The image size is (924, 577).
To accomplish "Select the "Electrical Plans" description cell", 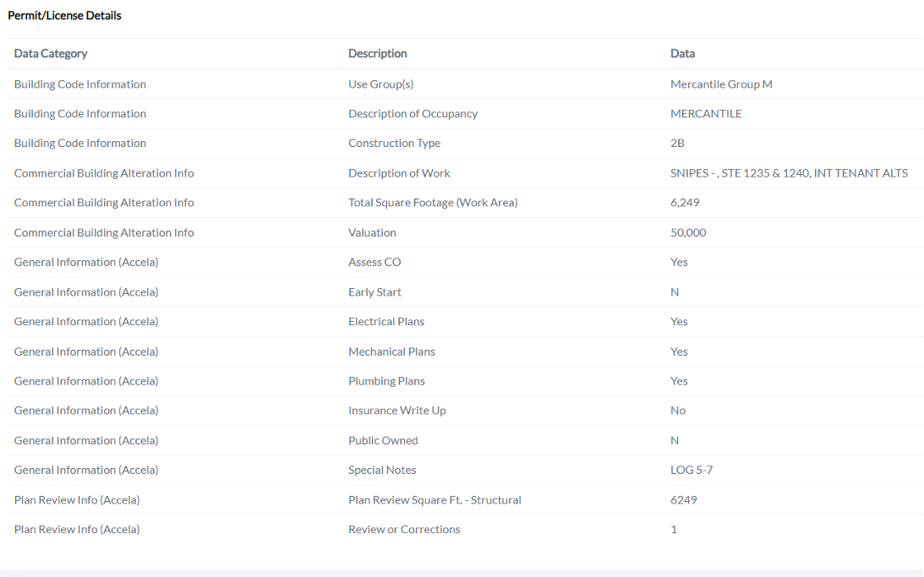I will coord(386,322).
